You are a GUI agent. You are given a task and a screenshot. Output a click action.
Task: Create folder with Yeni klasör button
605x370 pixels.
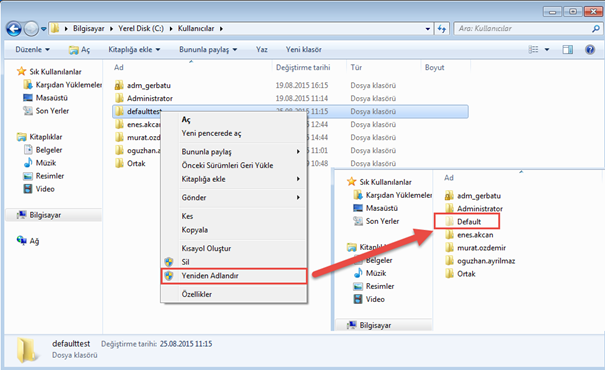304,49
